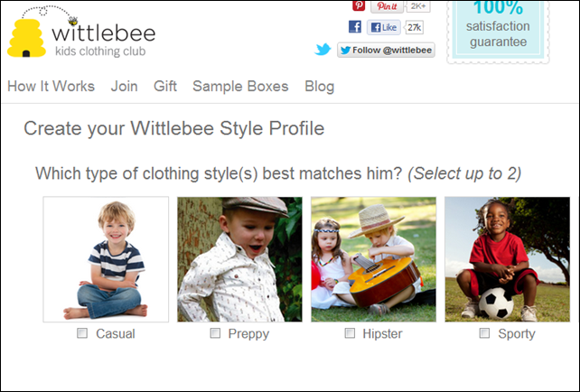Click the Pinterest icon
The image size is (580, 392).
point(358,5)
